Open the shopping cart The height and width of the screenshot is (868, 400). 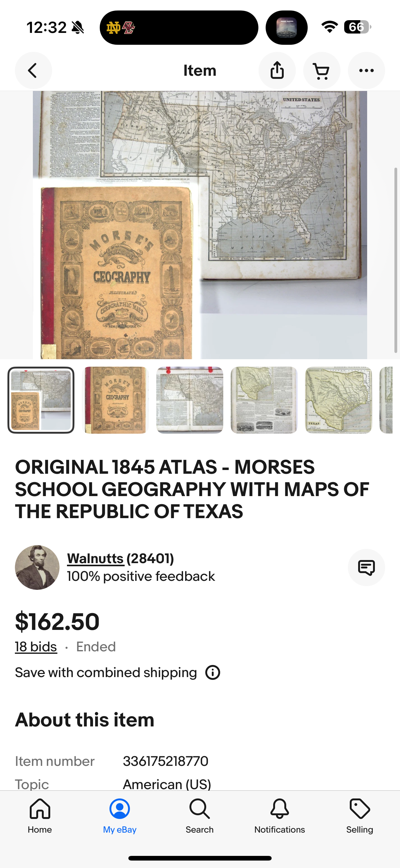[322, 70]
